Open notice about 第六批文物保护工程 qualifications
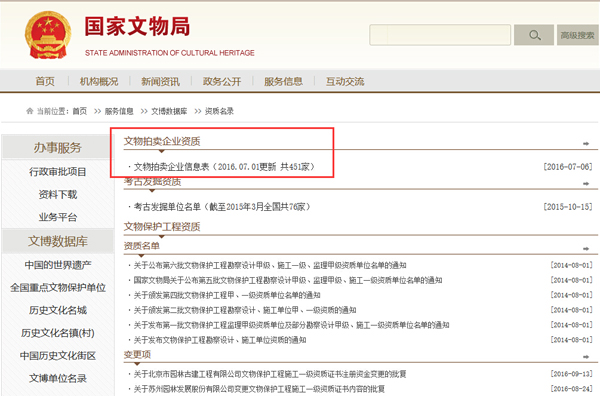Image resolution: width=600 pixels, height=396 pixels. click(x=270, y=265)
